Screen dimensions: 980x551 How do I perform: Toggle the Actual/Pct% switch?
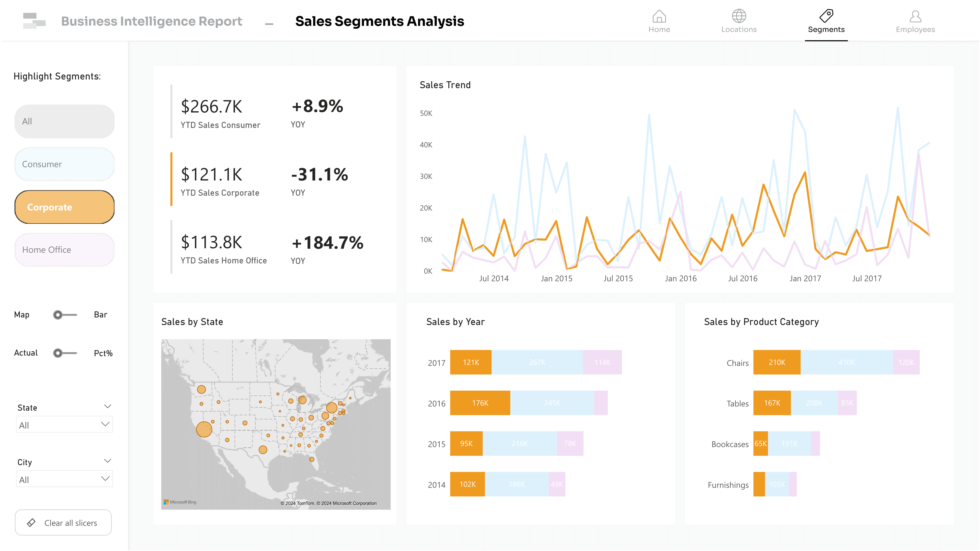(65, 353)
